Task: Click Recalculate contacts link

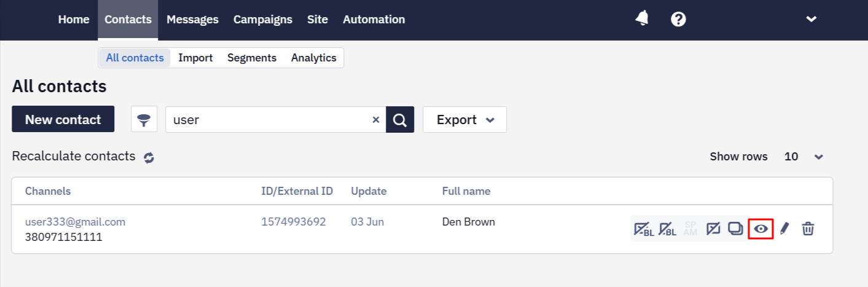Action: [74, 156]
